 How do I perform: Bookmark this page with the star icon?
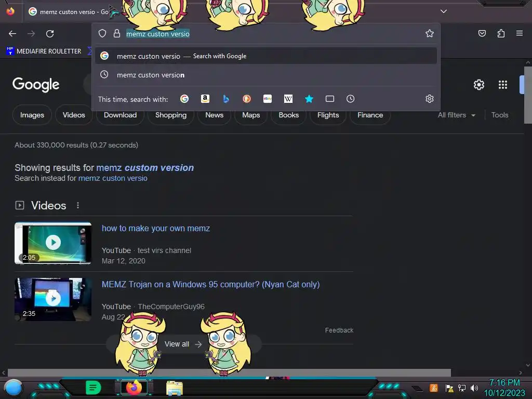click(x=430, y=33)
